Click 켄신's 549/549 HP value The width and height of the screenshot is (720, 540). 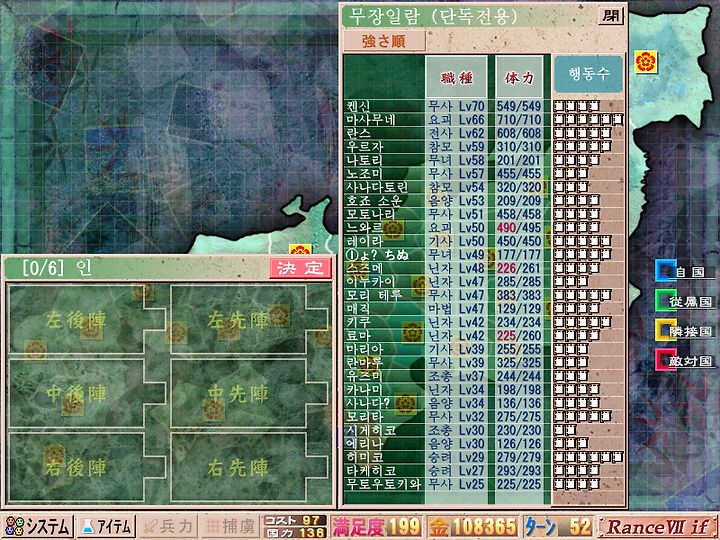pyautogui.click(x=519, y=107)
